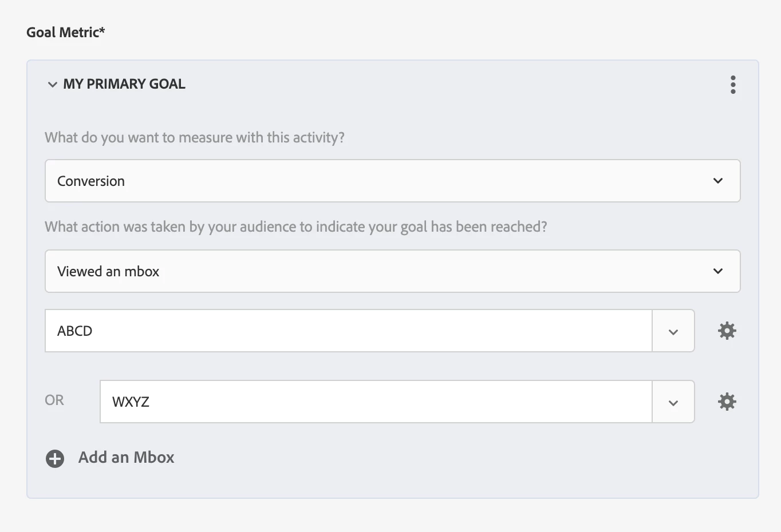Viewport: 781px width, 532px height.
Task: Click the "What action was taken" question label
Action: click(295, 227)
